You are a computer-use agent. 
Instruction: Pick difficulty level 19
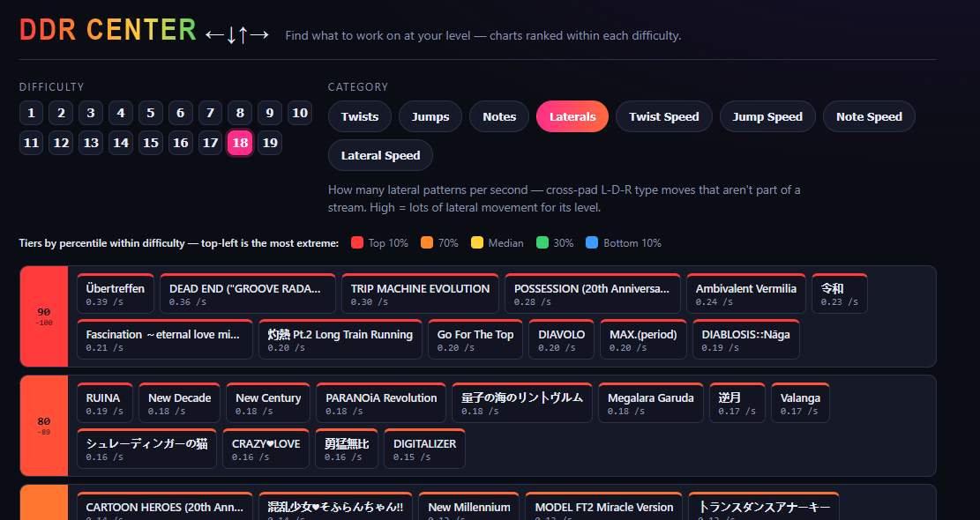tap(270, 143)
